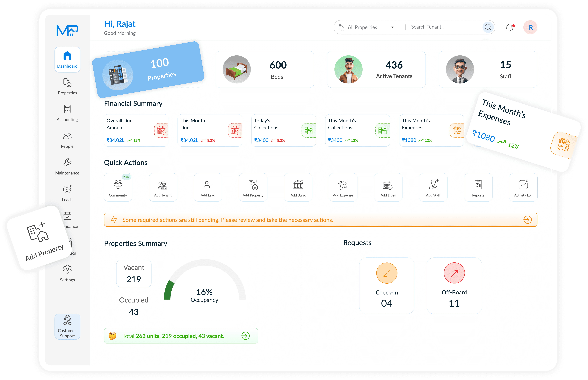Click the Add Expense quick action
The height and width of the screenshot is (380, 588).
[x=343, y=187]
